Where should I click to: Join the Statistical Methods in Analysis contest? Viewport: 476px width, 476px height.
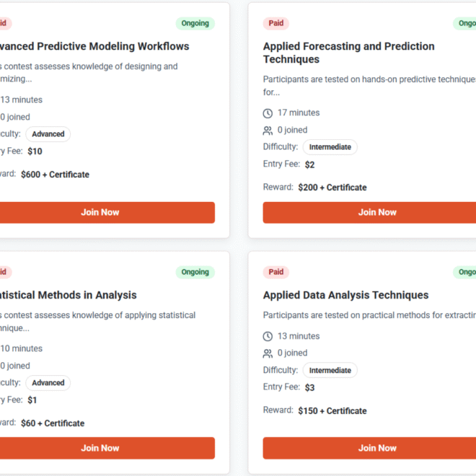(100, 448)
